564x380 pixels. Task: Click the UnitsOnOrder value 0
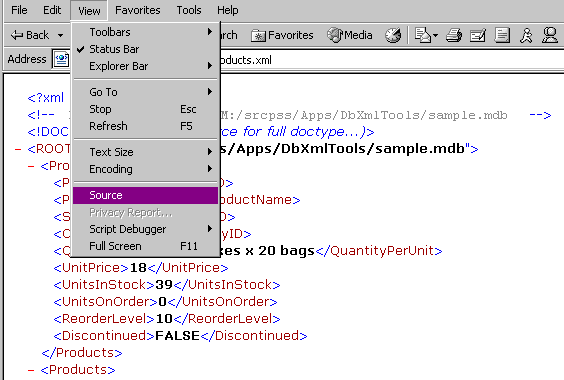pos(163,302)
